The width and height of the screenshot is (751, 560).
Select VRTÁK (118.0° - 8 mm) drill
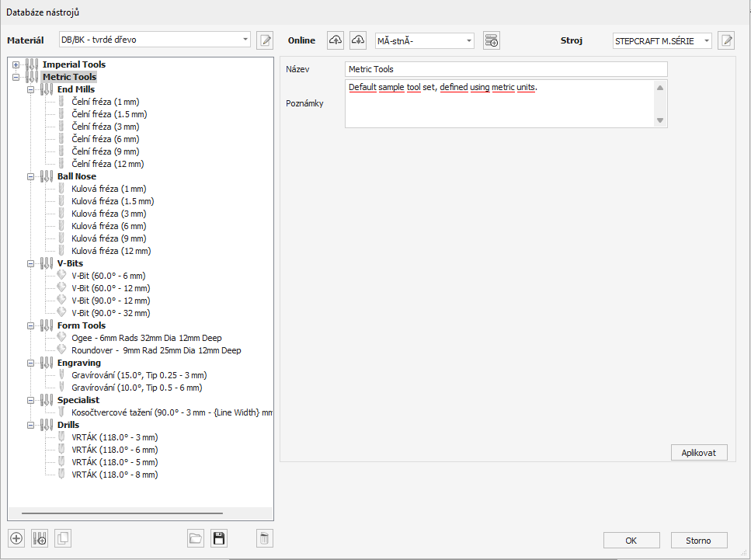click(114, 475)
